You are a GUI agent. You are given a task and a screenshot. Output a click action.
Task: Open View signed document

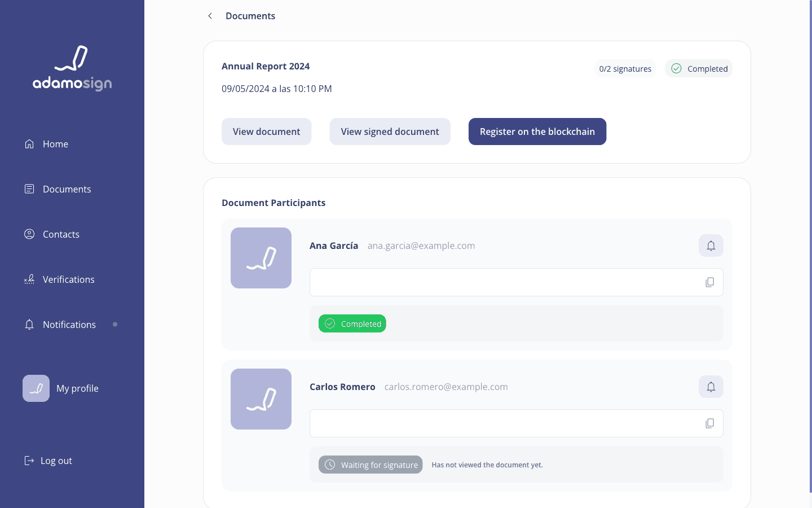(390, 132)
